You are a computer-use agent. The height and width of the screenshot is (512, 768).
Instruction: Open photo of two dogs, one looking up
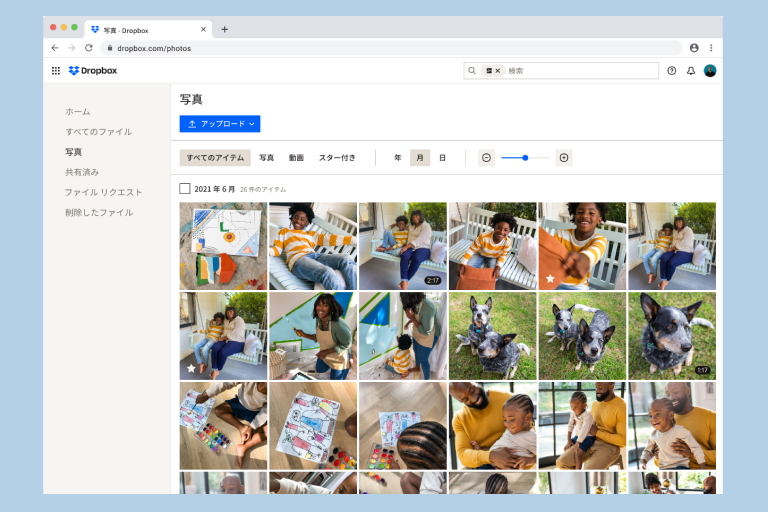pos(493,336)
